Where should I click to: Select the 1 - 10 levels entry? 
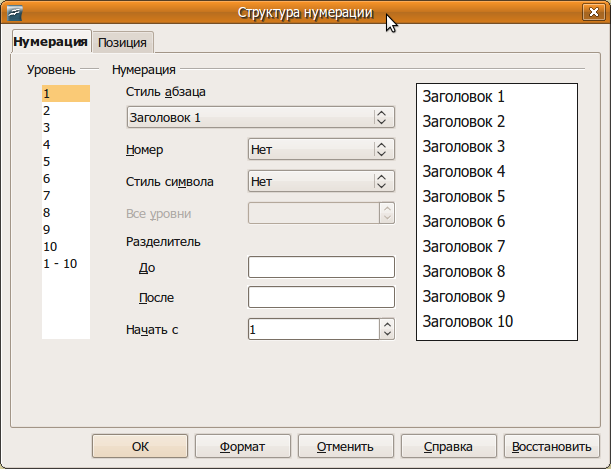click(66, 264)
